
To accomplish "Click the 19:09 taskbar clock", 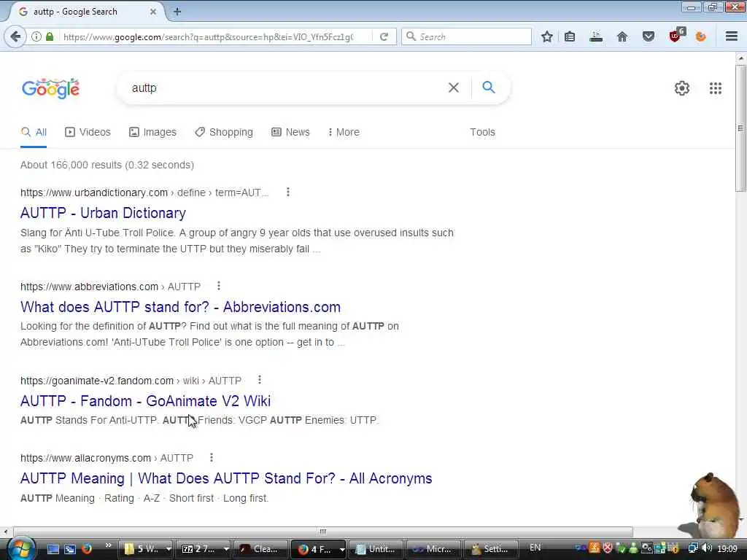I will pos(727,548).
